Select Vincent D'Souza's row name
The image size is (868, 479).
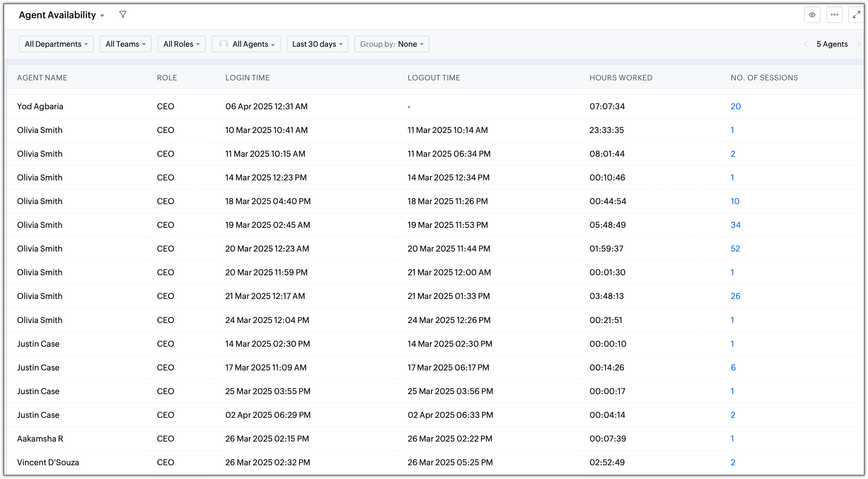click(x=48, y=463)
